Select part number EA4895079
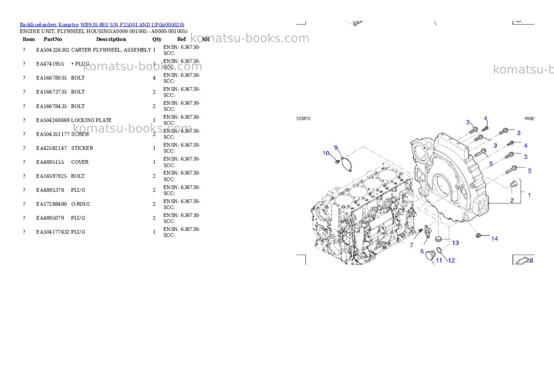Screen dimensions: 554x392 [50, 218]
